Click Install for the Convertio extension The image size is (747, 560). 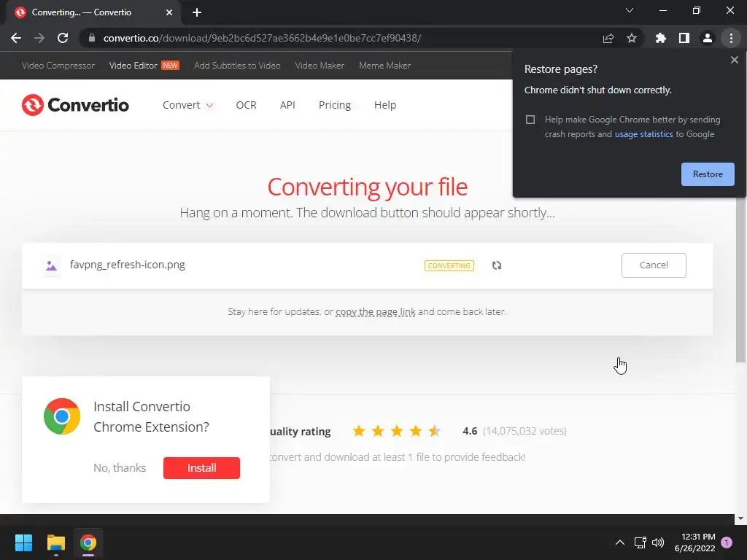click(x=201, y=468)
